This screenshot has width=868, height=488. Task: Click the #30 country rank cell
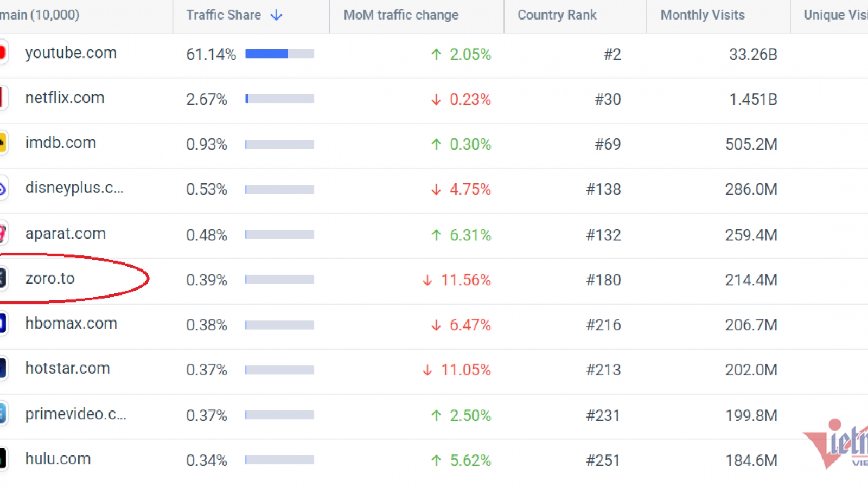coord(608,99)
